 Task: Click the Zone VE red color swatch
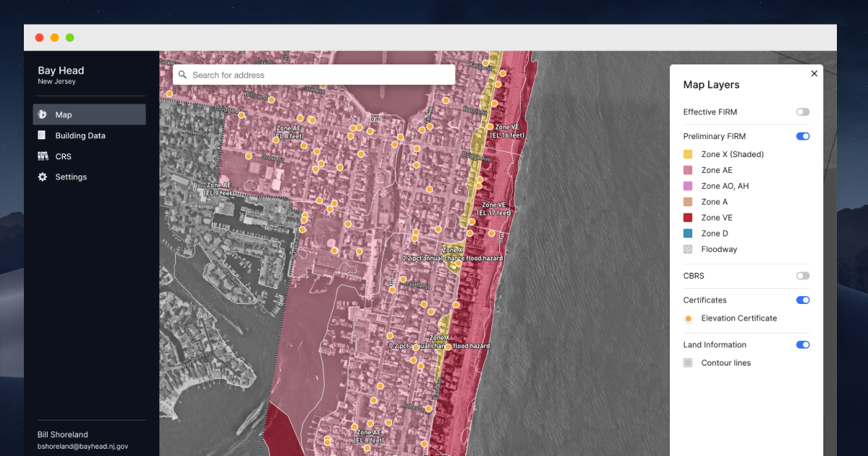pyautogui.click(x=688, y=217)
